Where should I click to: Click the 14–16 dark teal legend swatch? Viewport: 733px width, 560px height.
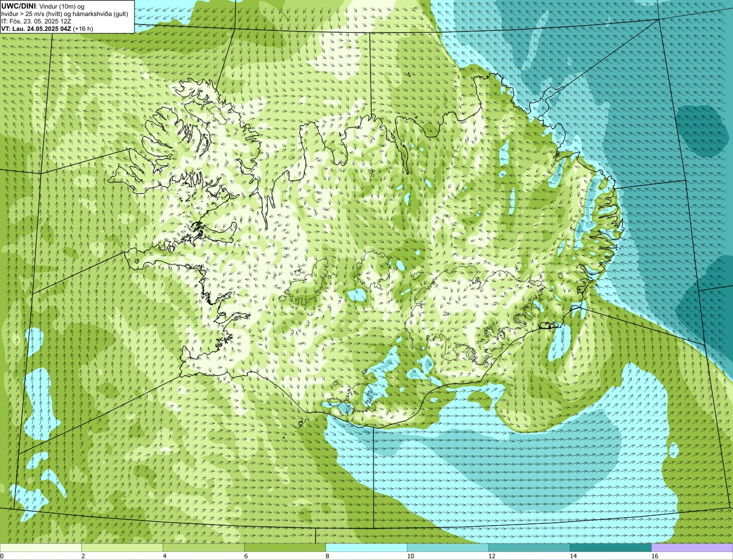(x=611, y=547)
